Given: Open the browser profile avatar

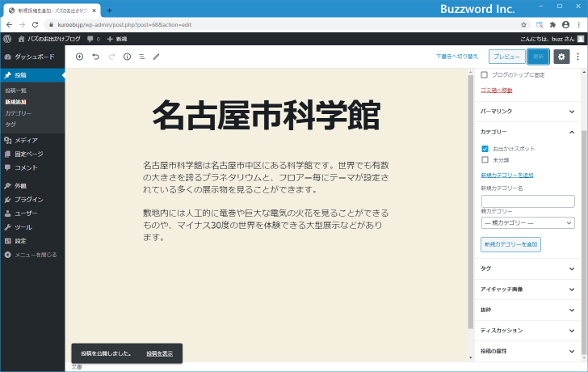Looking at the screenshot, I should tap(566, 25).
